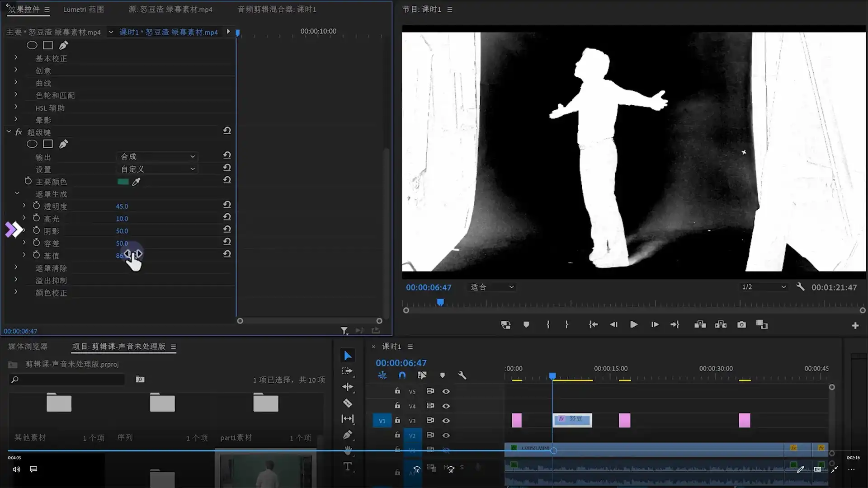Open 输出 dropdown showing 合成
Viewport: 868px width, 488px height.
click(157, 156)
